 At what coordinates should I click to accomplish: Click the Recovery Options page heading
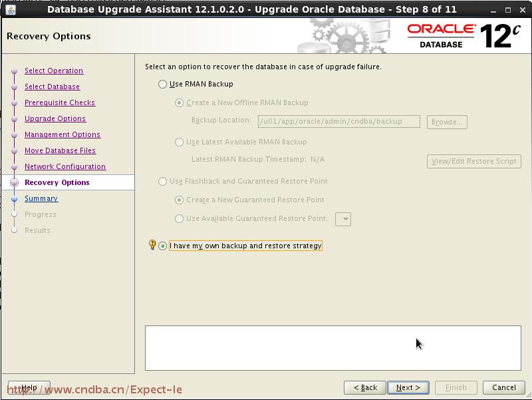pyautogui.click(x=49, y=36)
